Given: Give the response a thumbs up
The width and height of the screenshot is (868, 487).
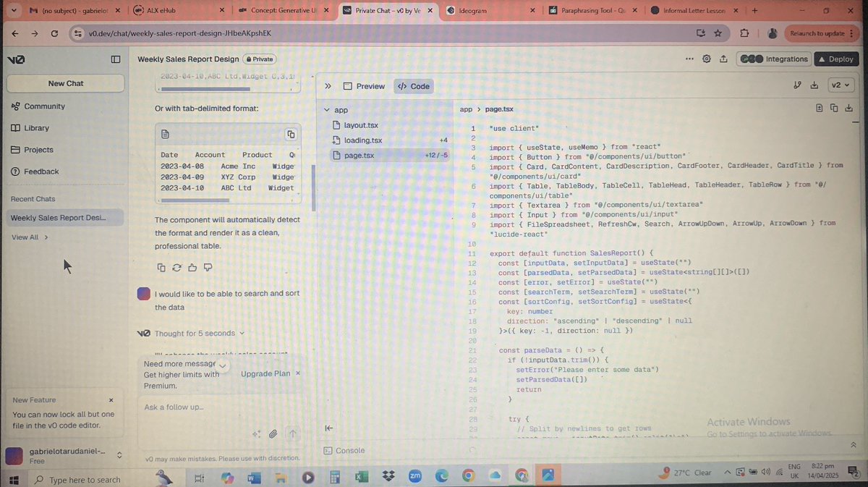Looking at the screenshot, I should coord(192,267).
